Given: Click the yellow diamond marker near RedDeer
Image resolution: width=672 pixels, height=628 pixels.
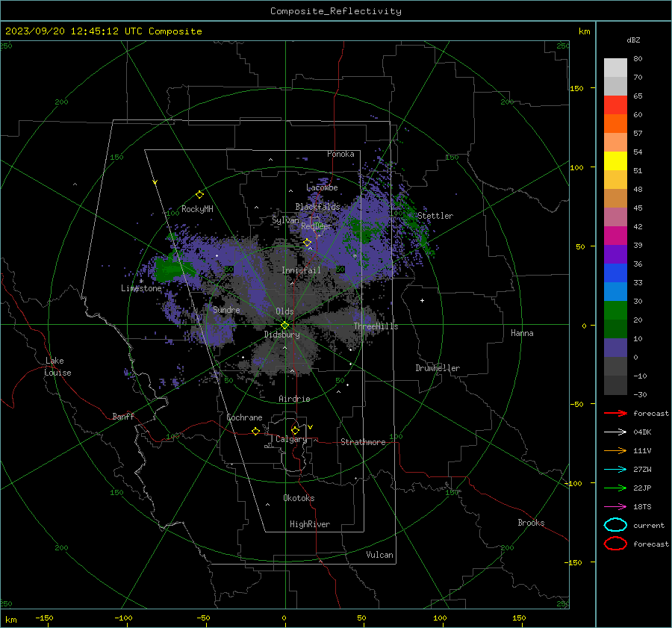Looking at the screenshot, I should click(x=308, y=243).
